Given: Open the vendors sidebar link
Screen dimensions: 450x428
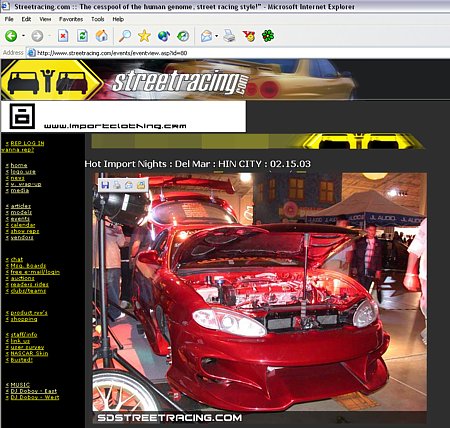Looking at the screenshot, I should (x=22, y=237).
